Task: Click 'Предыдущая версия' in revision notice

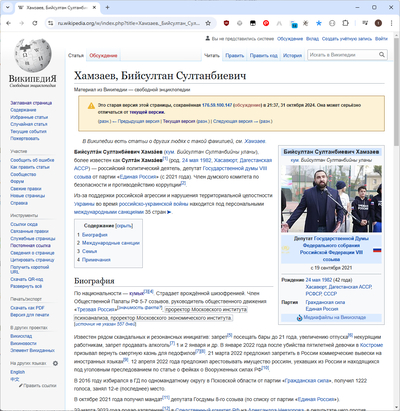Action: pos(138,121)
